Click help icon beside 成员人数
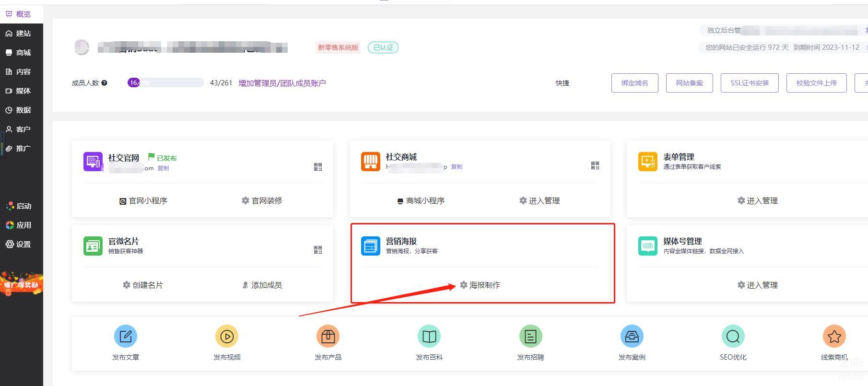The width and height of the screenshot is (868, 386). (105, 83)
